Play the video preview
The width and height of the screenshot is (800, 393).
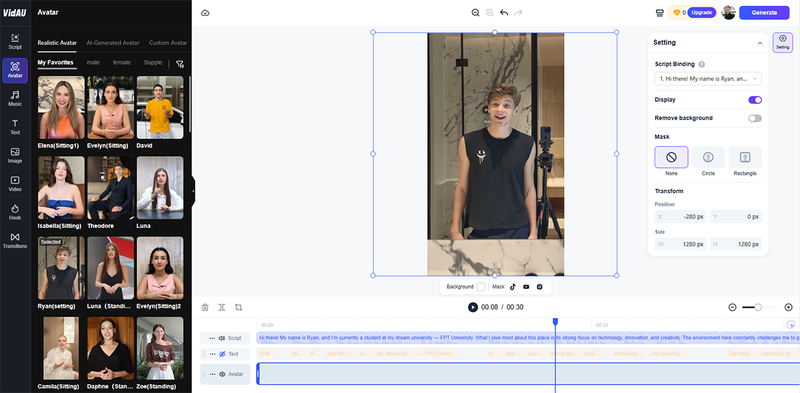(x=473, y=307)
